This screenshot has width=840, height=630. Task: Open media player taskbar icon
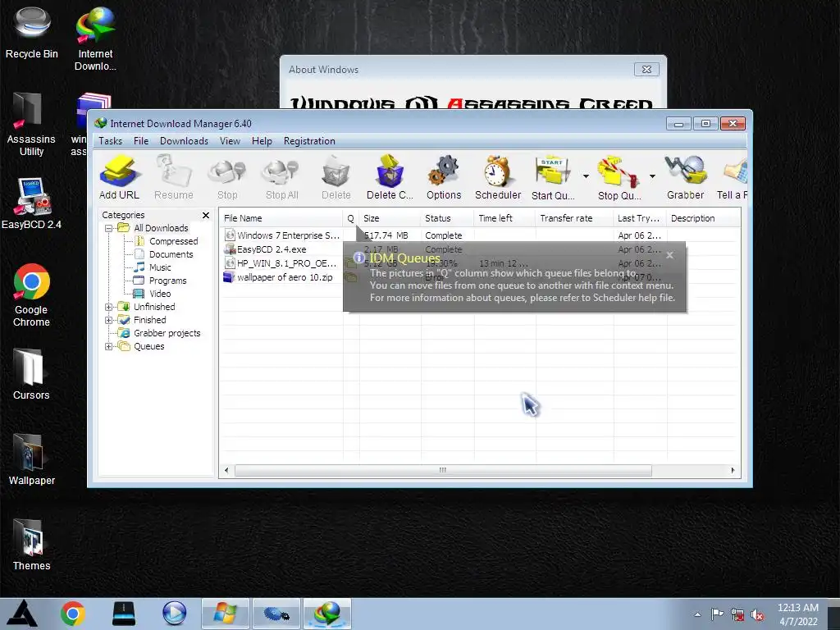(x=174, y=614)
